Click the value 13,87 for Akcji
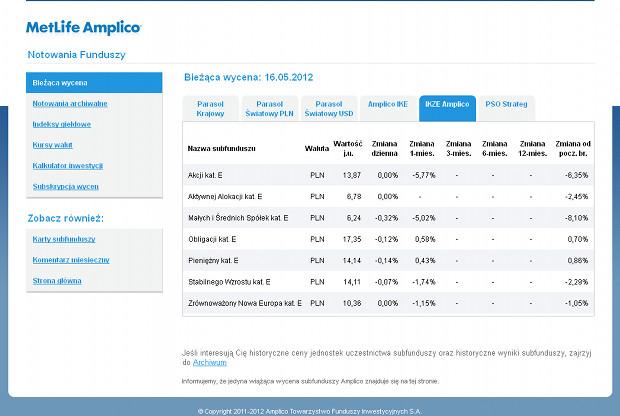Image resolution: width=620 pixels, height=416 pixels. (352, 175)
